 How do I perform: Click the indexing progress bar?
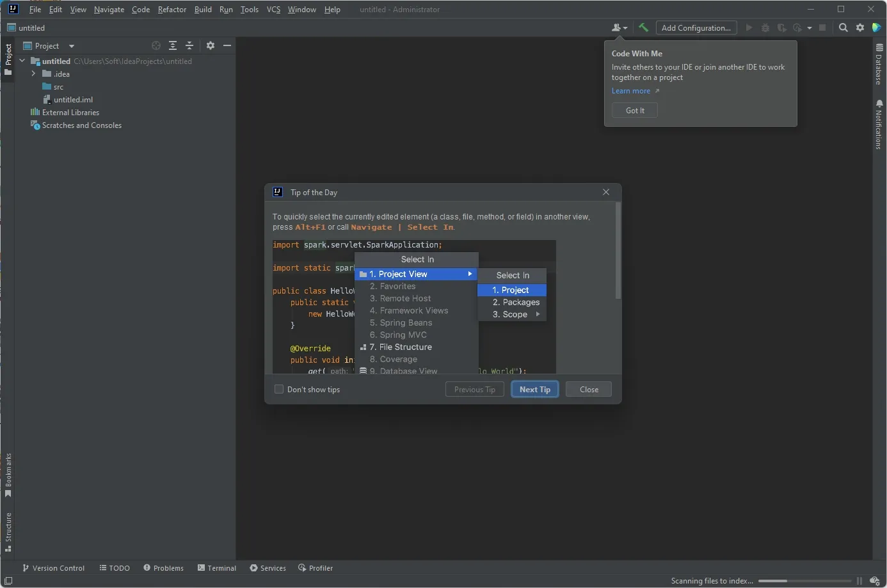pos(805,581)
